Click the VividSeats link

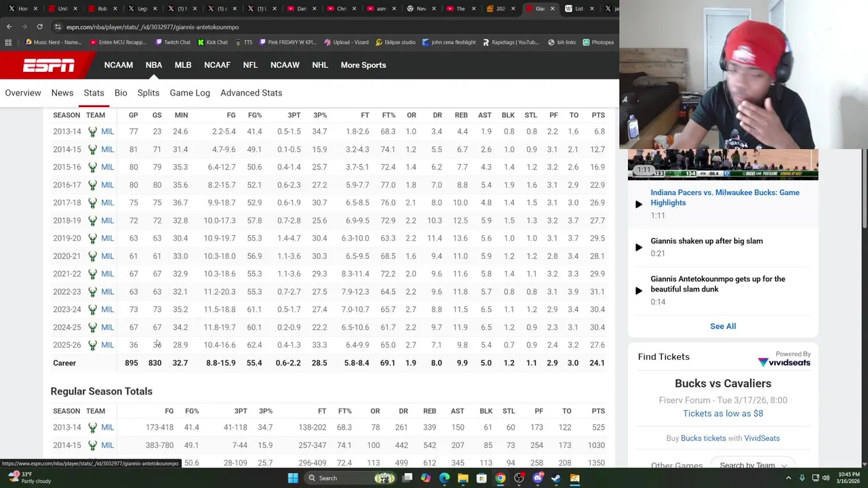[x=762, y=438]
